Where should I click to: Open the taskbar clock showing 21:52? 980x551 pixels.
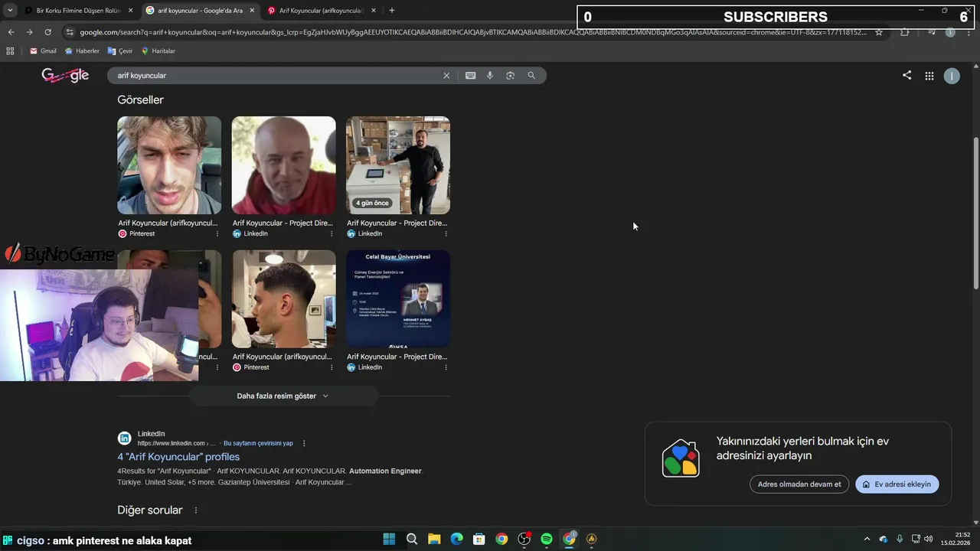(x=957, y=539)
